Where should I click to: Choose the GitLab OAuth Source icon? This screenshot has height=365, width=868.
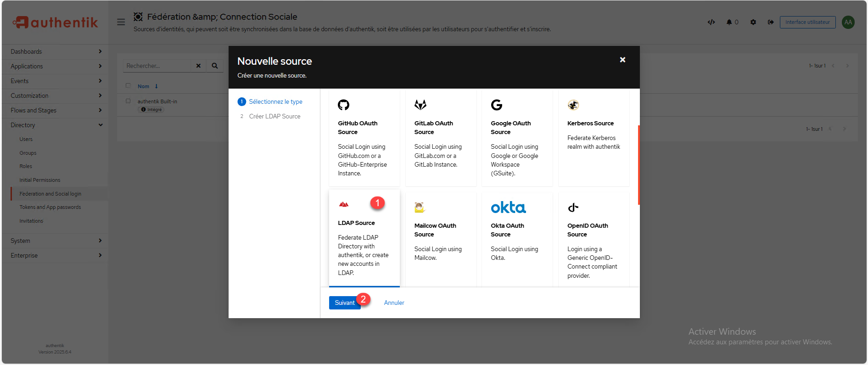(x=420, y=105)
